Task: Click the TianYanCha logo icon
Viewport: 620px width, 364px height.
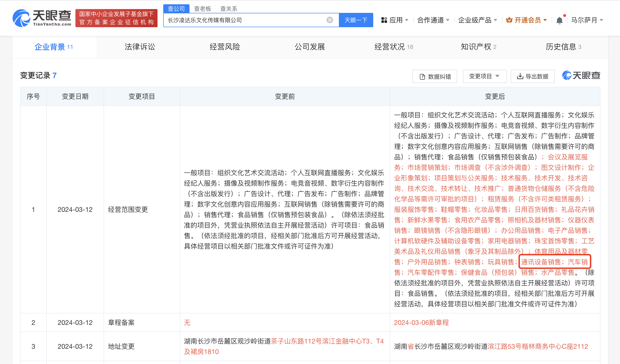Action: (21, 18)
